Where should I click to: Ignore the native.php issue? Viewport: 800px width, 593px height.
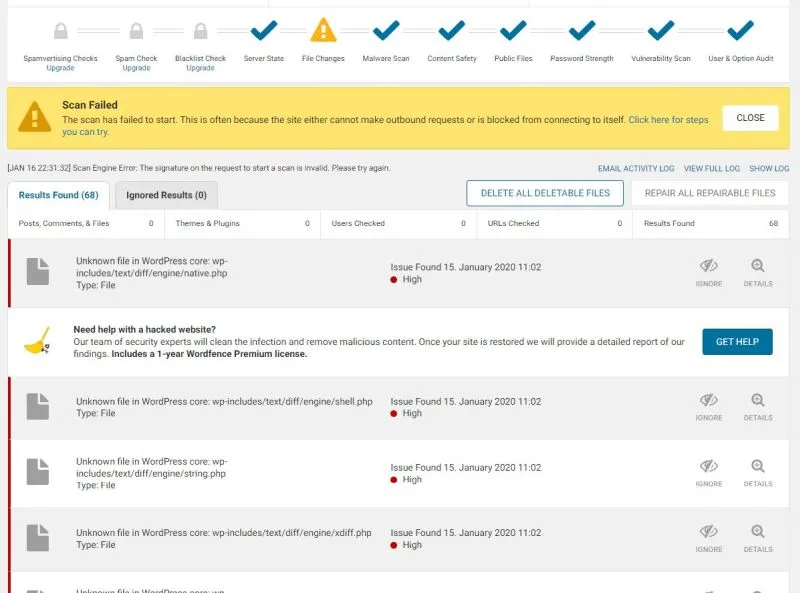coord(709,273)
